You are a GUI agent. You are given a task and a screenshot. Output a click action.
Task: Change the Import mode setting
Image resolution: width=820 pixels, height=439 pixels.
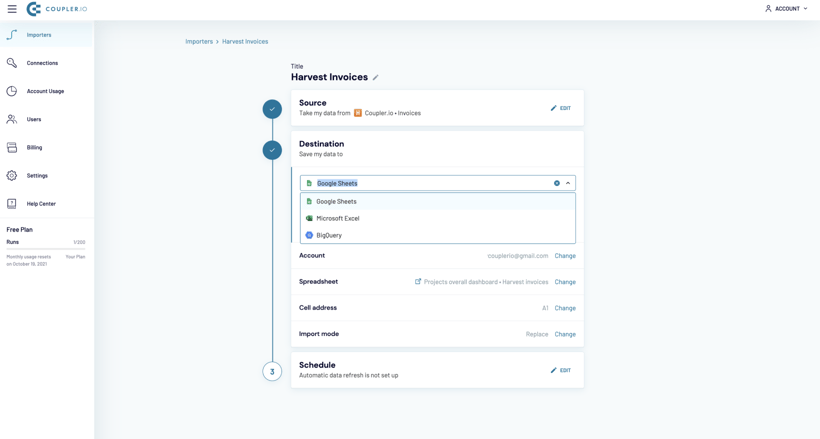pos(565,334)
